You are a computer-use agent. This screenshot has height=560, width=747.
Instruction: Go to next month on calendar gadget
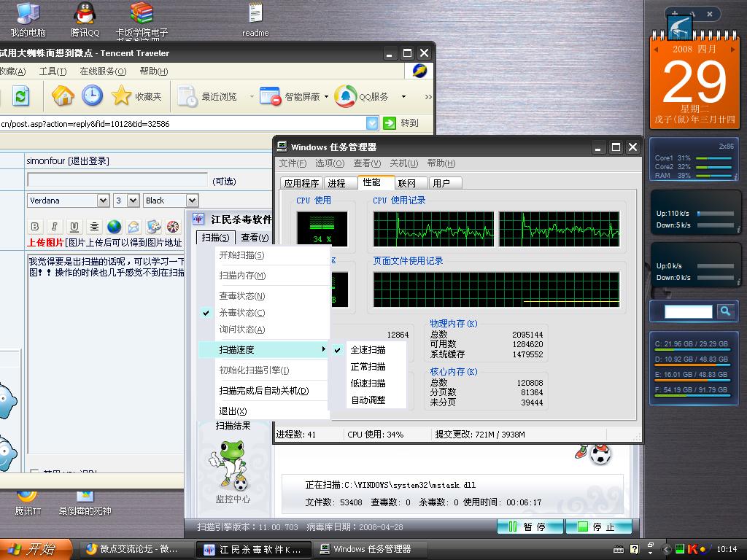[733, 50]
